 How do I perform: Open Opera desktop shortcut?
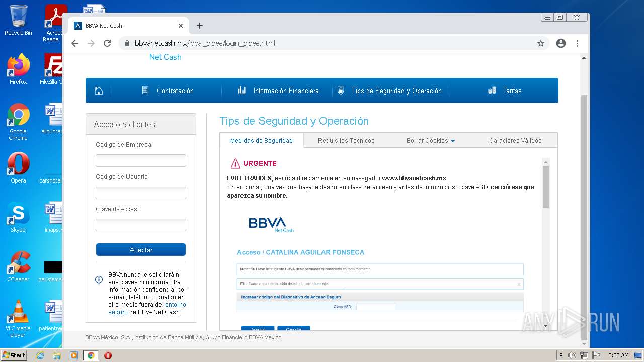18,168
